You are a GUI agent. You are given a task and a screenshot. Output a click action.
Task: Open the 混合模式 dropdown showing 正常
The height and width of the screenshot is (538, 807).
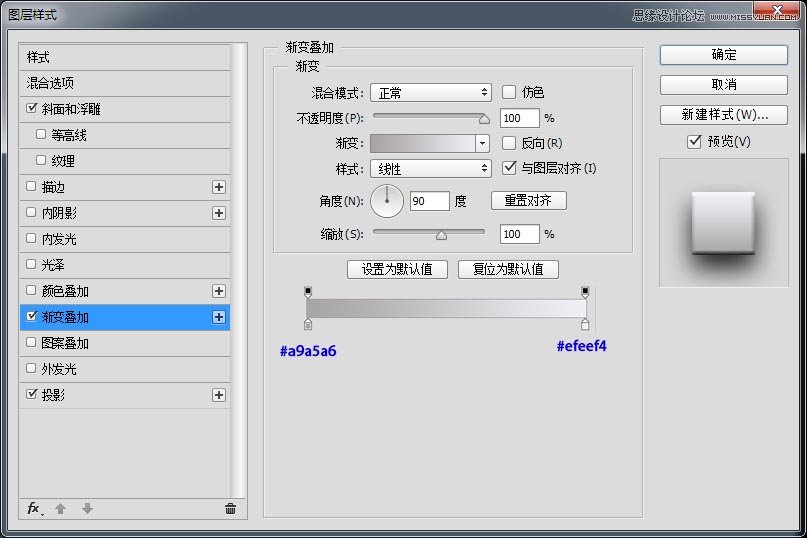pyautogui.click(x=431, y=93)
